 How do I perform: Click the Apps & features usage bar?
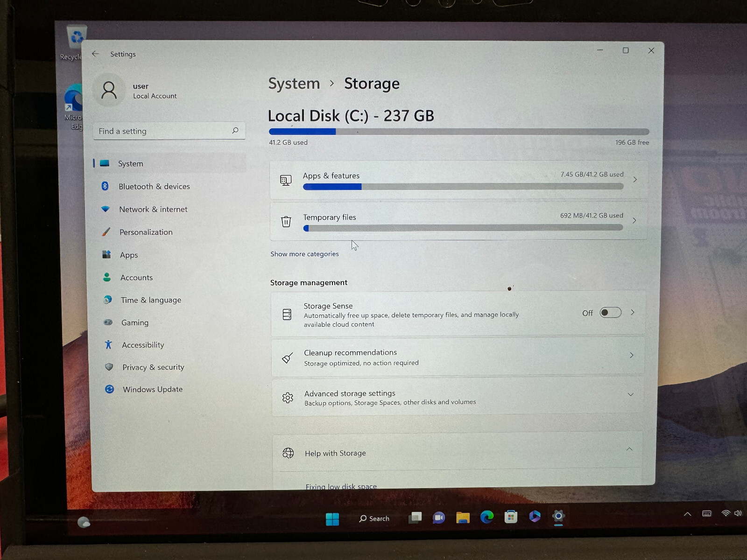pyautogui.click(x=463, y=186)
